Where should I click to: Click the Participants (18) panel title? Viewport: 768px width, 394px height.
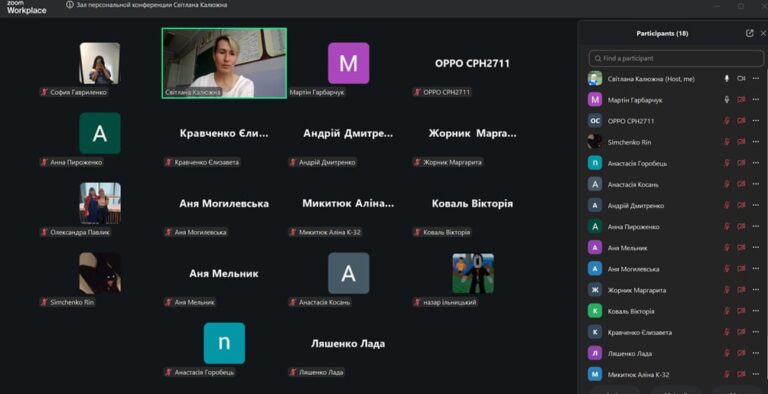(662, 34)
